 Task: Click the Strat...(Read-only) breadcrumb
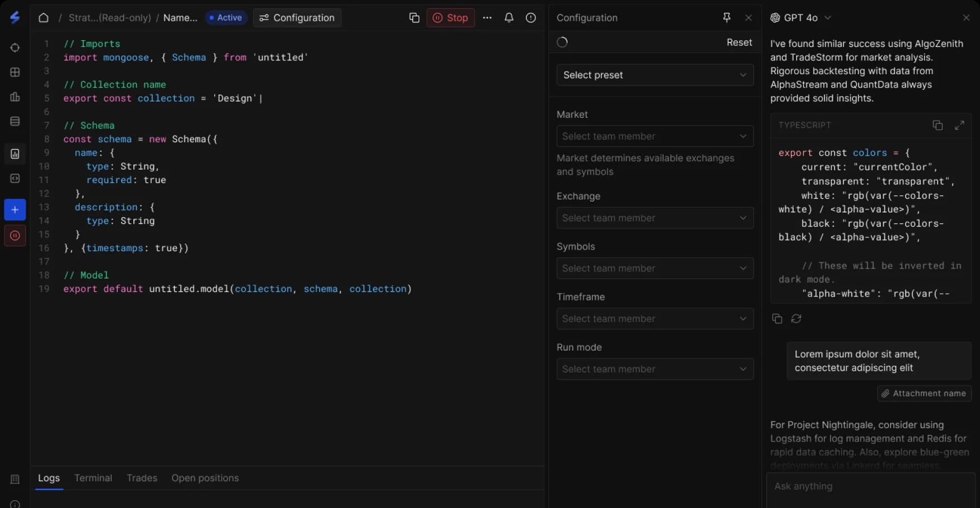tap(110, 18)
